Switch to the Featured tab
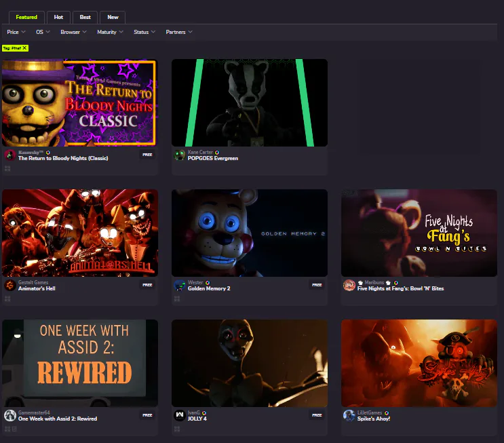The width and height of the screenshot is (504, 443). 26,18
